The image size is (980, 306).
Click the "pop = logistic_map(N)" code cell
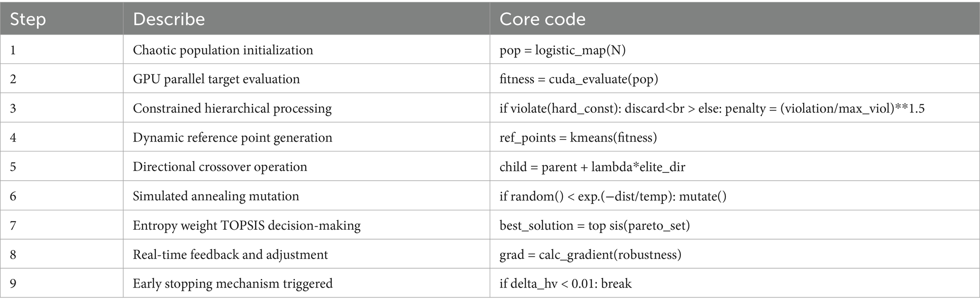(x=562, y=50)
